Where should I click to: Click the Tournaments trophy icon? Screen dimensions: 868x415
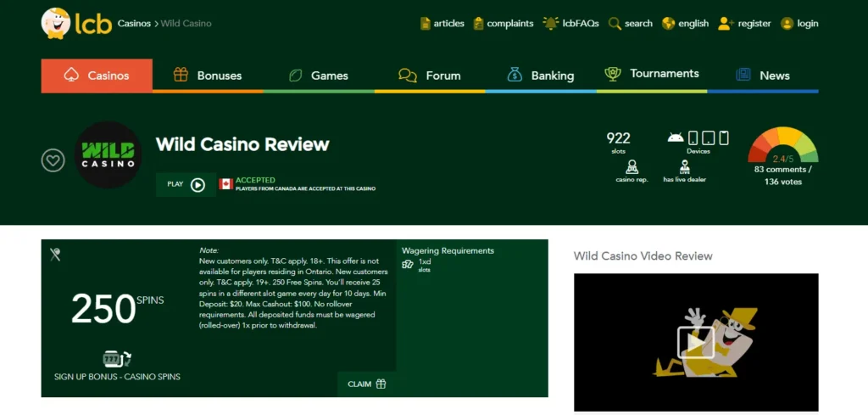[612, 74]
